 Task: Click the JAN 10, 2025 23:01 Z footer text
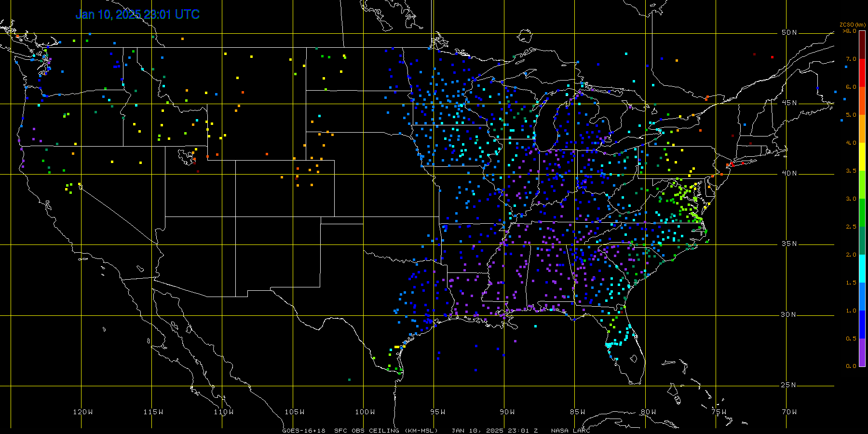click(x=495, y=431)
